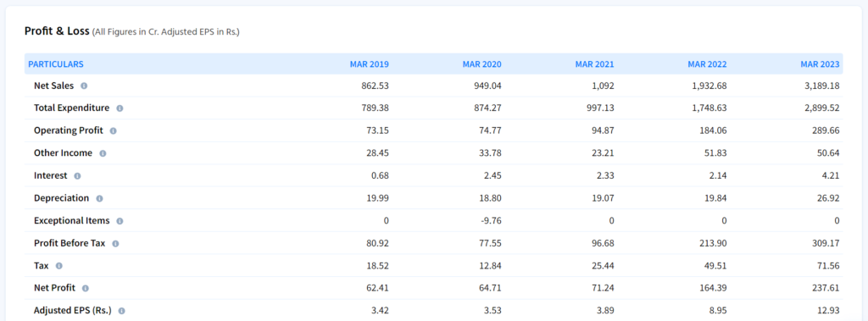This screenshot has height=321, width=868.
Task: Select the Net Profit row label
Action: point(54,288)
